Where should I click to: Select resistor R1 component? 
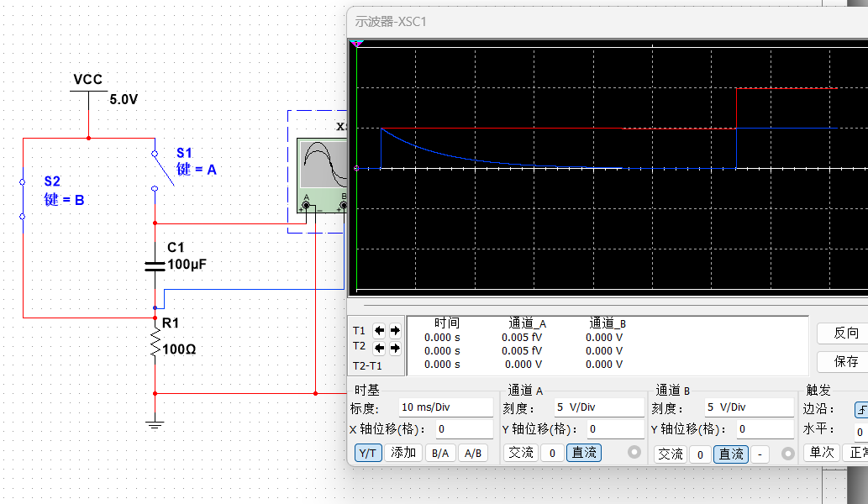[x=155, y=342]
